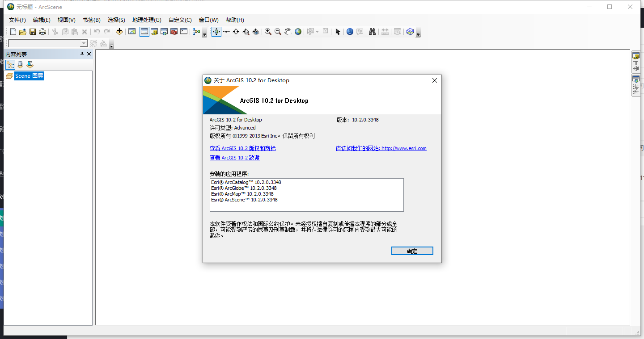Toggle auto-hide pin on 内容列表 panel
The image size is (644, 339).
coord(82,54)
